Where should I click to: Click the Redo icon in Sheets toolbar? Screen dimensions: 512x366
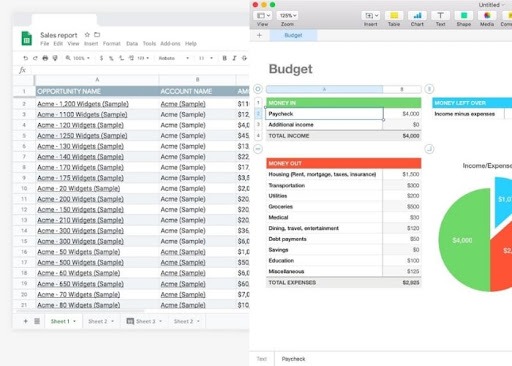(35, 58)
